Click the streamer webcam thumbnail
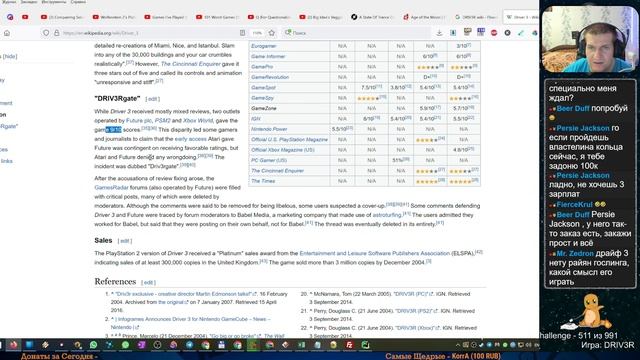This screenshot has width=640, height=360. tap(589, 40)
